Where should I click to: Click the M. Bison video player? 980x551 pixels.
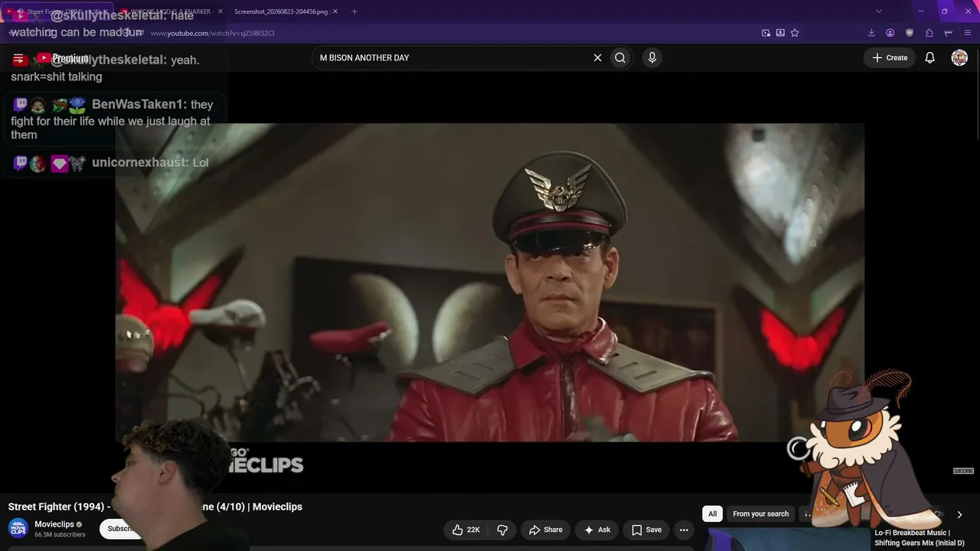pos(490,282)
